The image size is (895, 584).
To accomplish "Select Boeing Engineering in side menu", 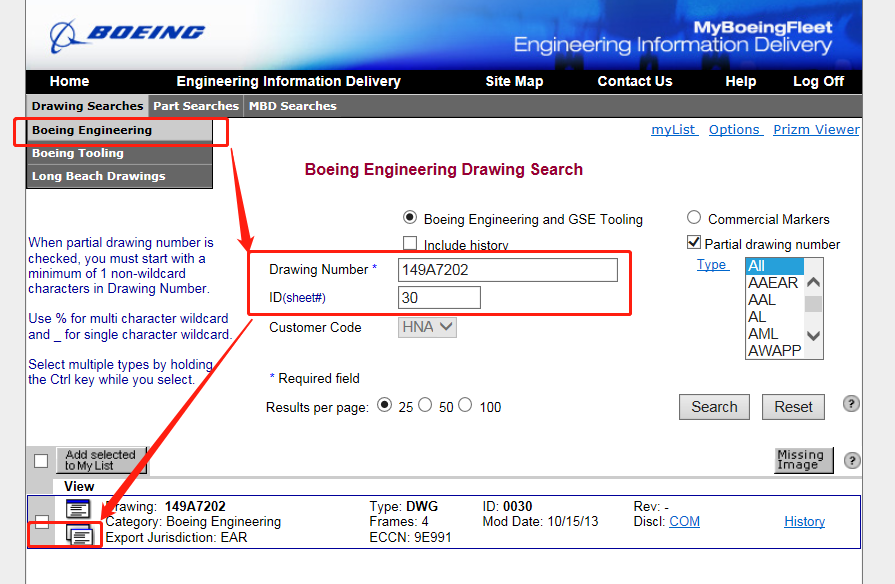I will click(119, 130).
